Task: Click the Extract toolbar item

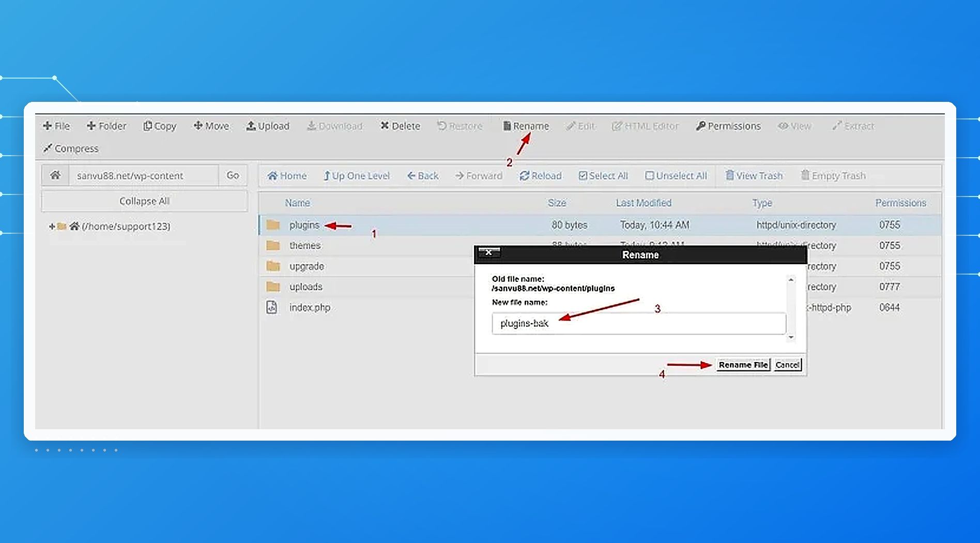Action: click(x=853, y=126)
